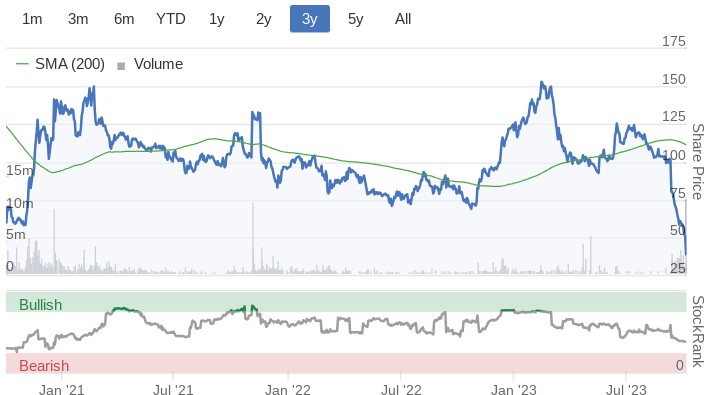Switch chart to 3m range
713x395 pixels.
tap(78, 19)
